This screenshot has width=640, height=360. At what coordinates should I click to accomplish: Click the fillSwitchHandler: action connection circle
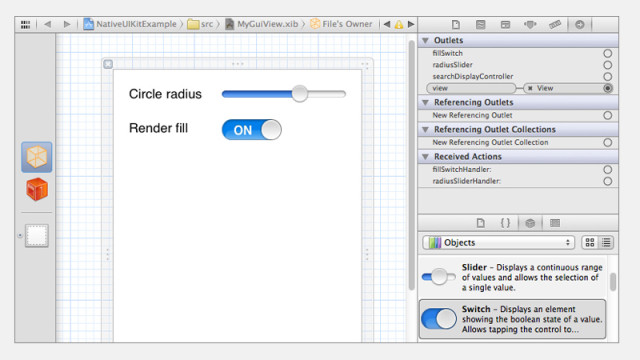point(607,169)
